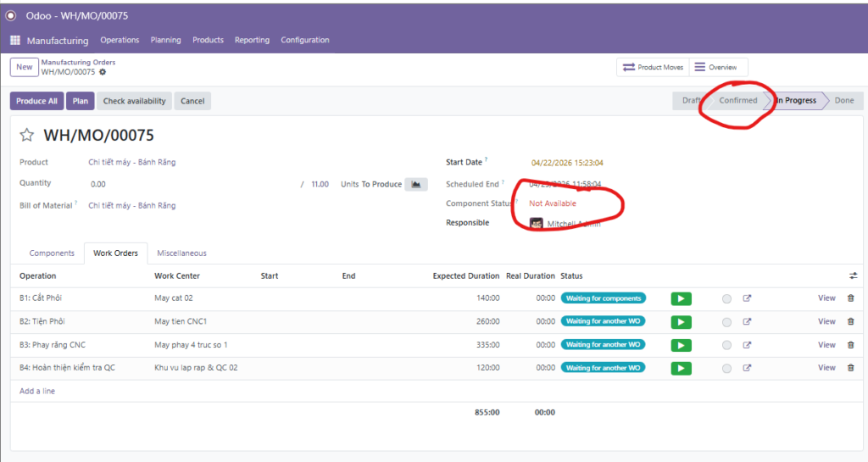The image size is (868, 462).
Task: Click the gear icon beside WH/MO/00075 breadcrumb
Action: [103, 72]
